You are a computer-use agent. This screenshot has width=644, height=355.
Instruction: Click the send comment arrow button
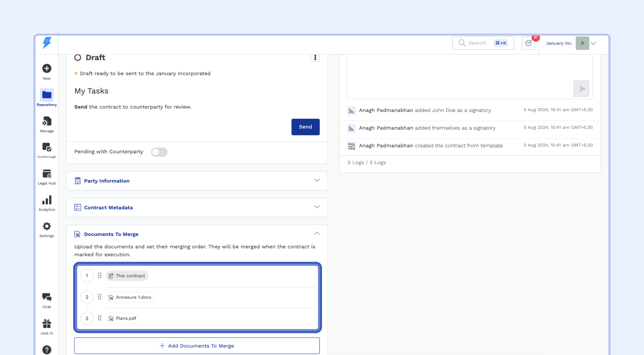[581, 89]
